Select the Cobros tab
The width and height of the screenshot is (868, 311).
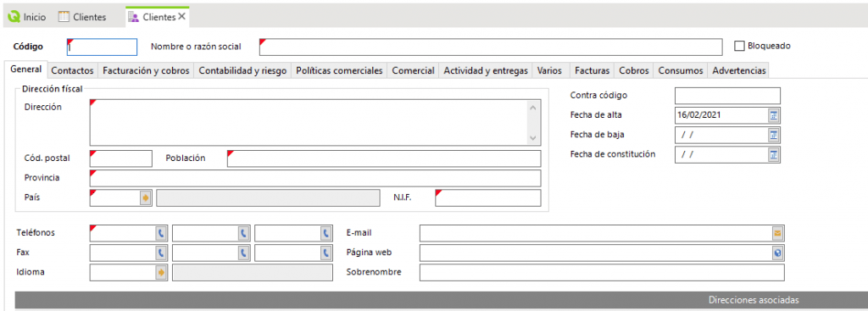[x=634, y=71]
